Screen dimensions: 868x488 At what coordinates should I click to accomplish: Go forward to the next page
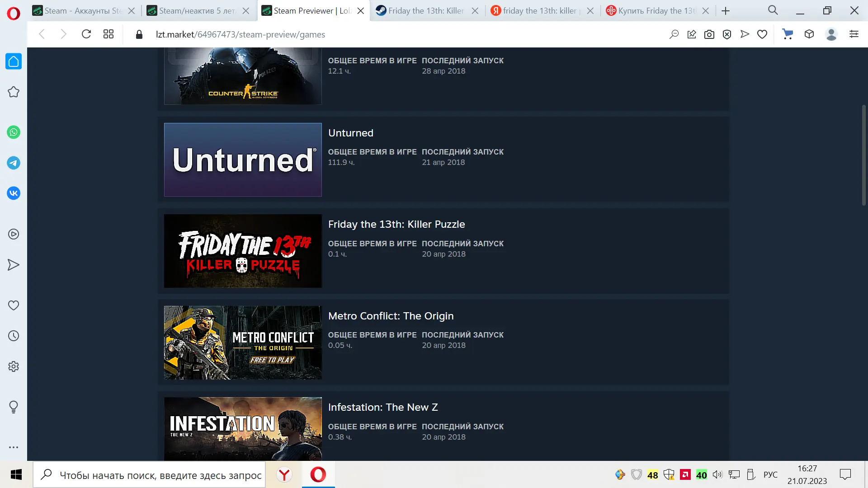click(x=63, y=34)
